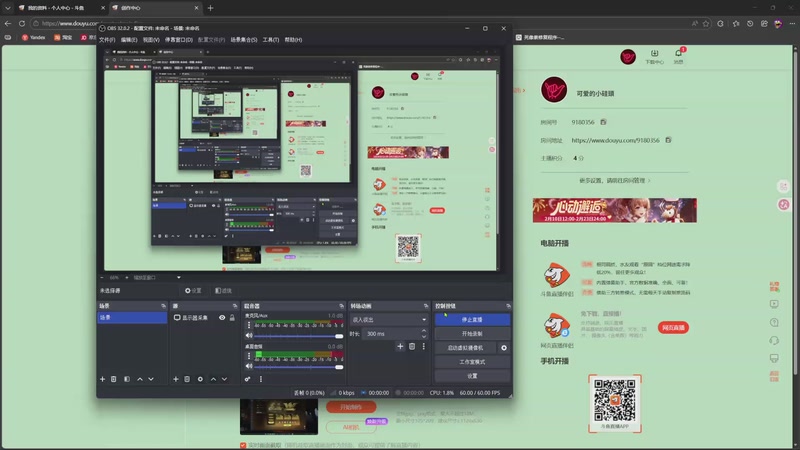Pop out the scenes dock panel
The height and width of the screenshot is (450, 800).
(x=163, y=306)
